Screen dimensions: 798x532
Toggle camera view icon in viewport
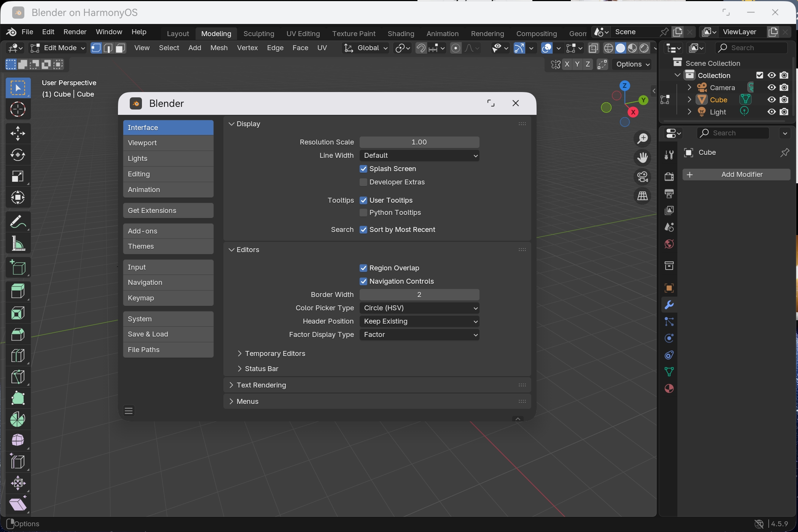(x=643, y=176)
